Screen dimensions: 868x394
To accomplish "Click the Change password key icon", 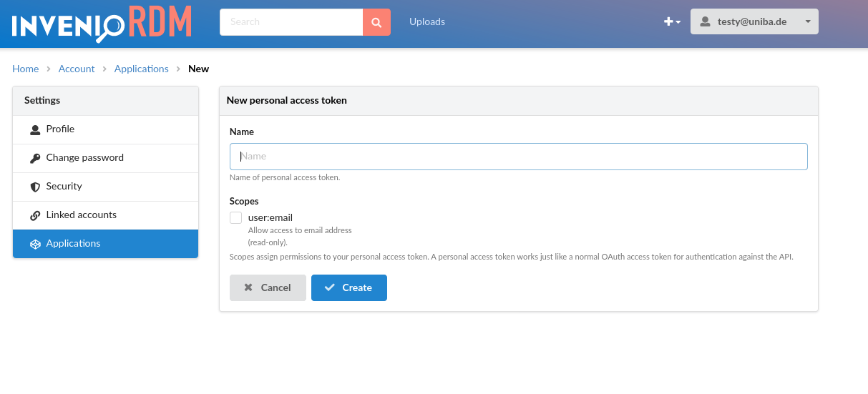I will [35, 158].
